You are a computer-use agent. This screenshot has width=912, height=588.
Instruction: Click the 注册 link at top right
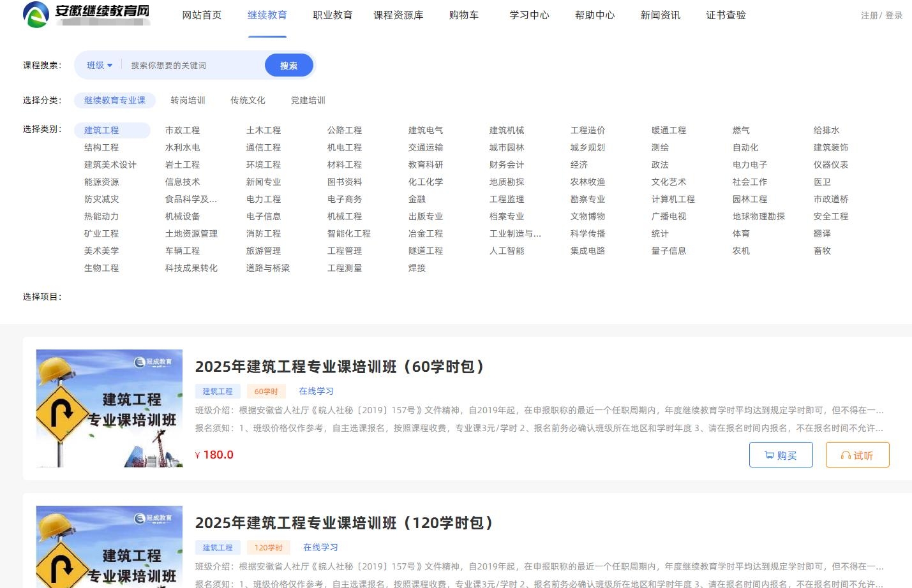click(869, 15)
